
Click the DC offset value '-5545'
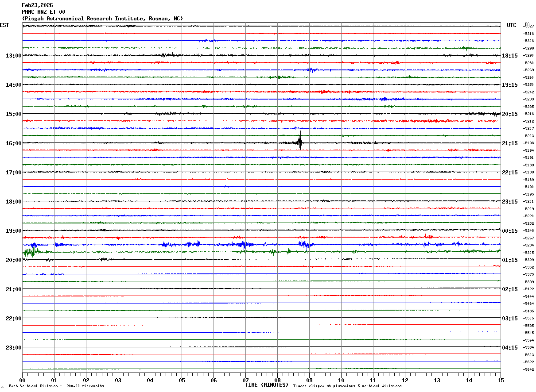pos(528,333)
